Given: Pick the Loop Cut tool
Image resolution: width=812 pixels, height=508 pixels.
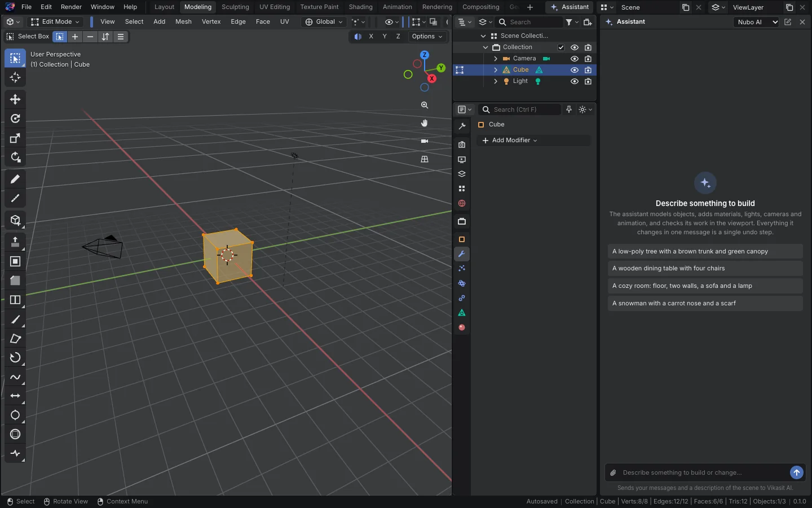Looking at the screenshot, I should pos(15,300).
